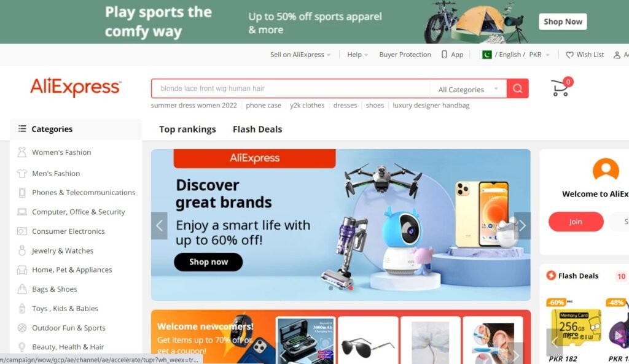
Task: Click the Women's Fashion dress icon
Action: tap(21, 152)
